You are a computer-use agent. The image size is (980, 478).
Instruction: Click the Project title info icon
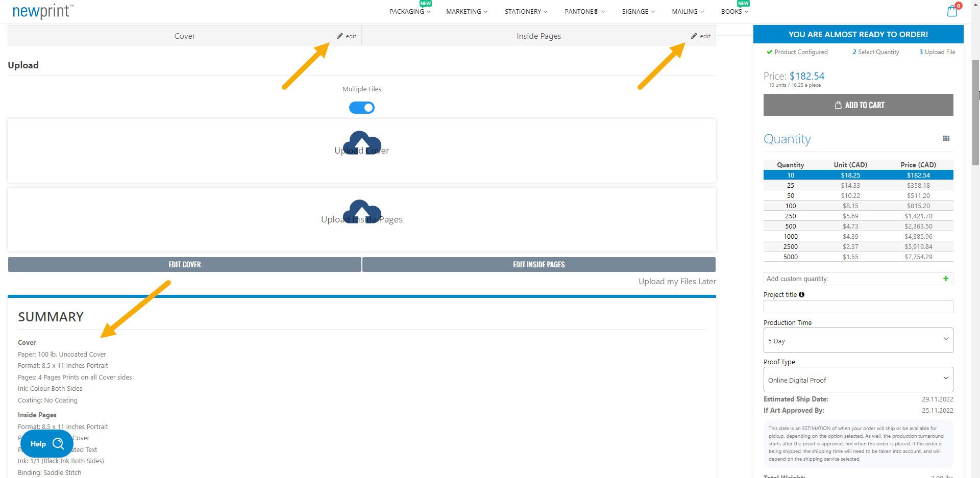click(x=801, y=294)
